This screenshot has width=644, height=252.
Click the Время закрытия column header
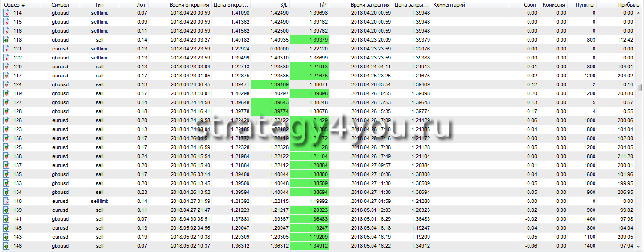(x=370, y=4)
